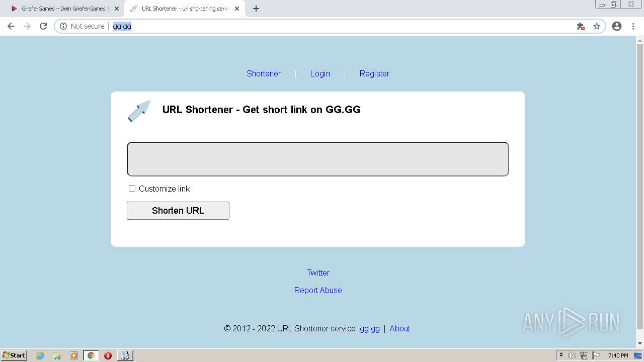Open the Windows Start menu

coord(14,355)
